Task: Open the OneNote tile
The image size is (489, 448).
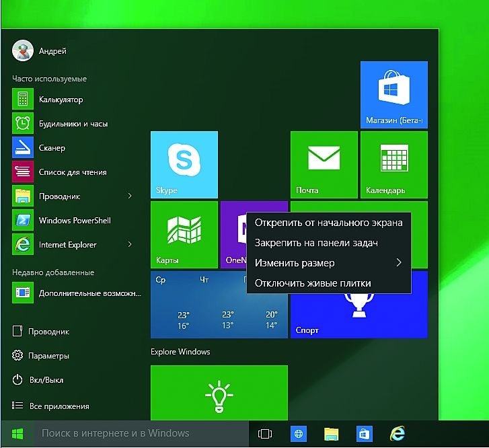Action: (233, 235)
